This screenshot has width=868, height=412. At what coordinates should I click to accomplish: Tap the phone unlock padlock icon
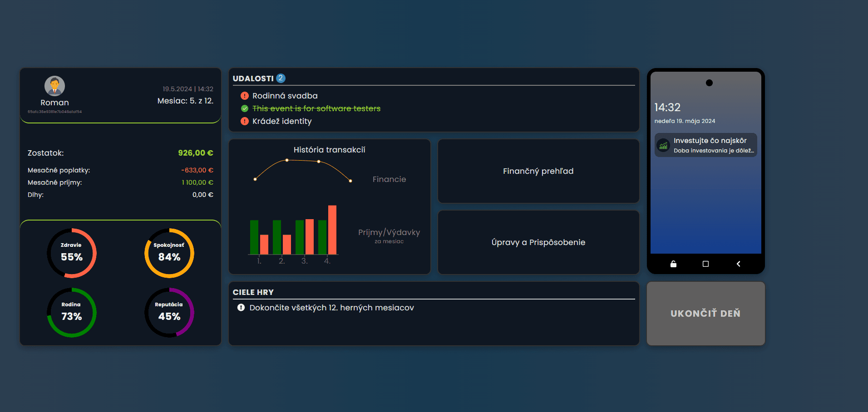click(x=673, y=264)
